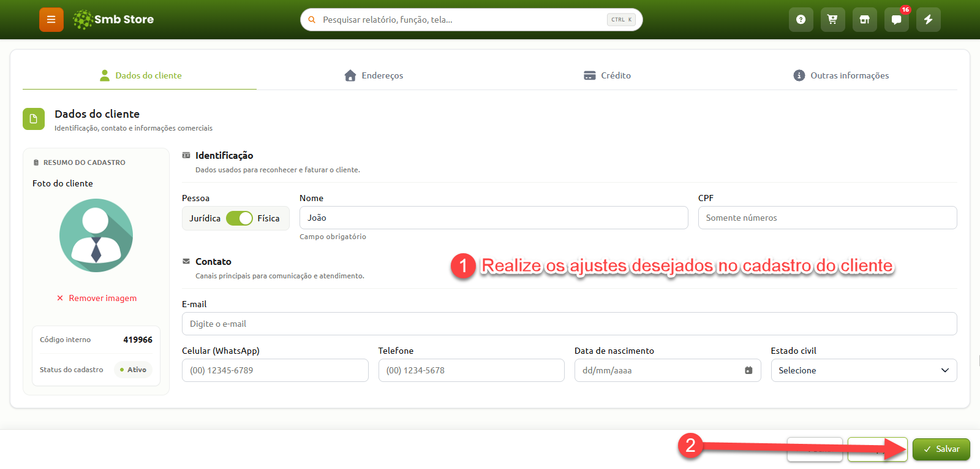Click the Nome input field
Image resolution: width=980 pixels, height=469 pixels.
click(x=494, y=218)
